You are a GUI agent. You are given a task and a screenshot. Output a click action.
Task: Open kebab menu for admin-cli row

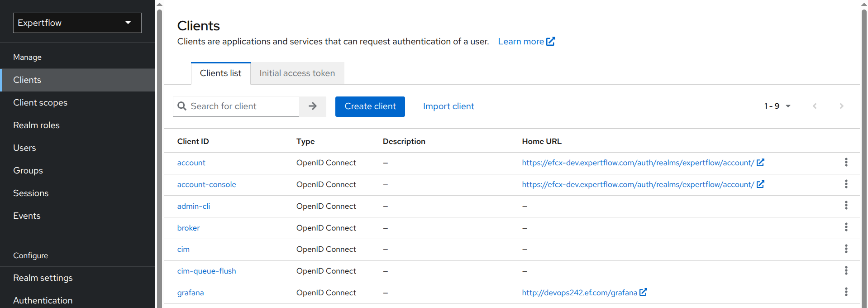pos(846,206)
